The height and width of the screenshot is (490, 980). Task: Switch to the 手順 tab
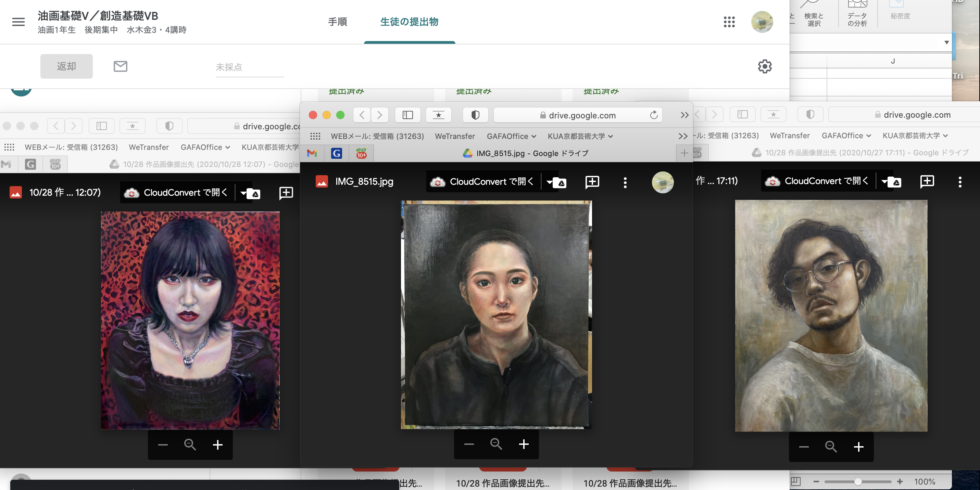tap(337, 22)
